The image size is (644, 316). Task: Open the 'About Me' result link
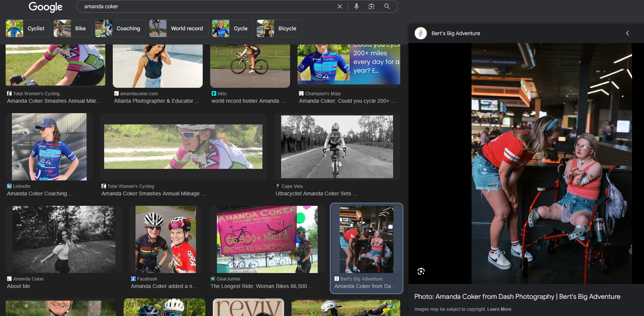19,286
